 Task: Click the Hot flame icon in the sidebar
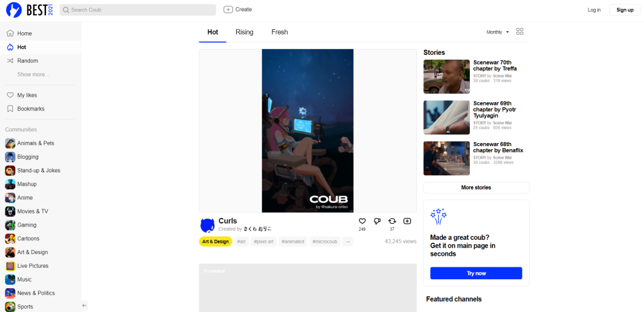point(10,47)
